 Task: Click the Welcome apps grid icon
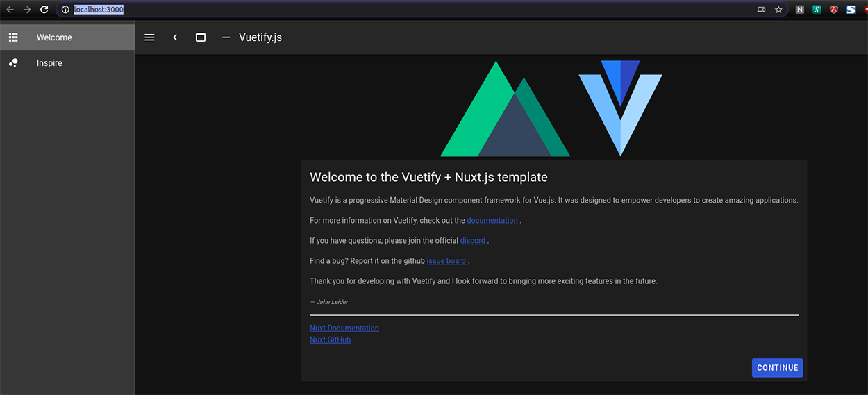(13, 37)
